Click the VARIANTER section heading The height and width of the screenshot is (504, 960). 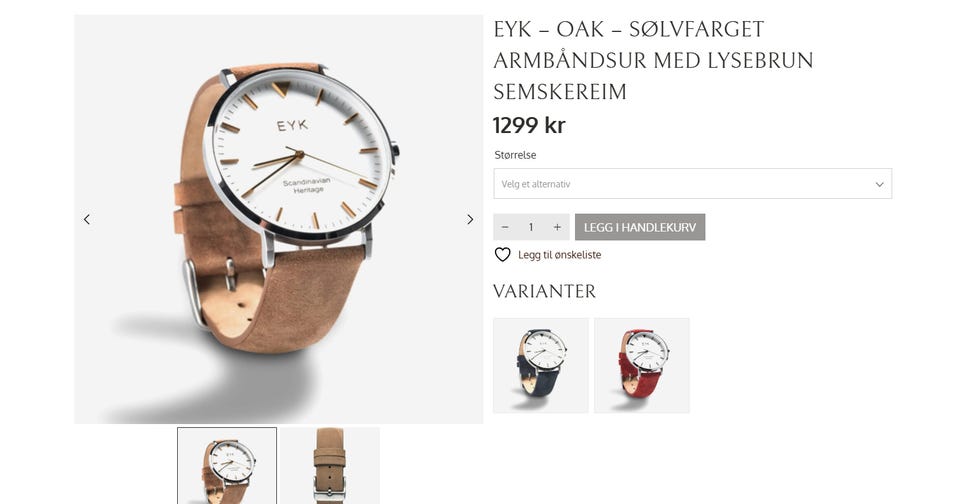click(x=544, y=291)
